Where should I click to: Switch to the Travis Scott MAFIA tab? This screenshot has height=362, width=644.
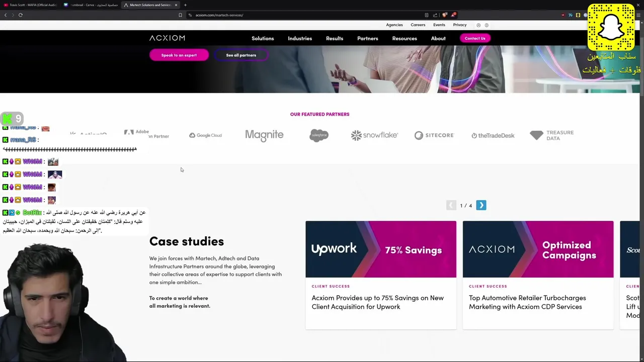click(x=30, y=5)
